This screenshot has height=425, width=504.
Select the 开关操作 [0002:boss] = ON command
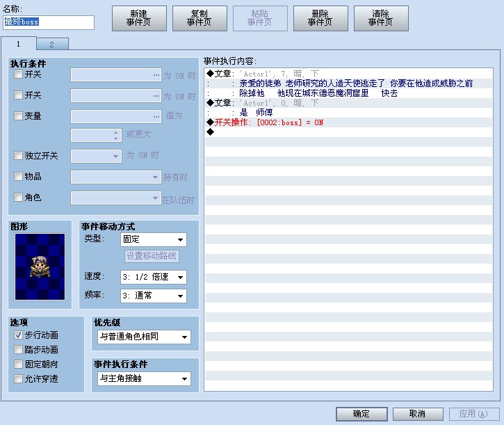tap(349, 122)
